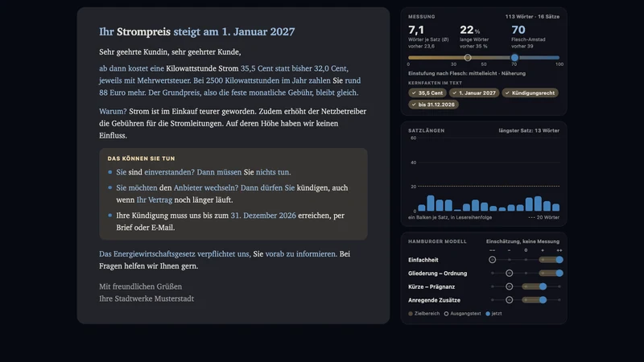Click the highlighted date '31. Dezember 2026'
644x362 pixels.
pos(263,216)
